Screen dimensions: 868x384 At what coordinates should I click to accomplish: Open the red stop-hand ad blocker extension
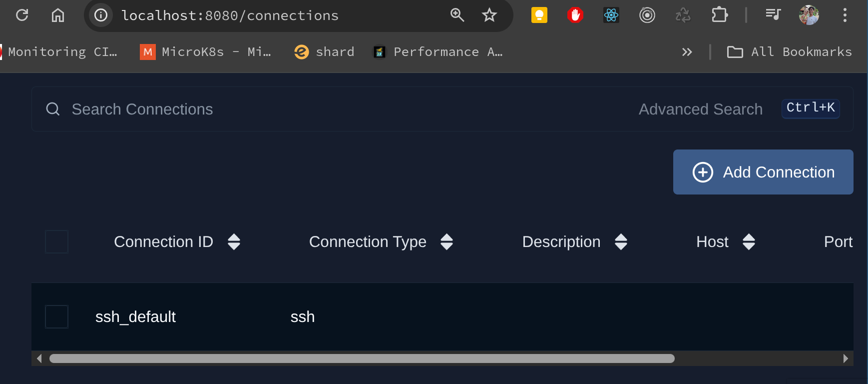tap(575, 15)
